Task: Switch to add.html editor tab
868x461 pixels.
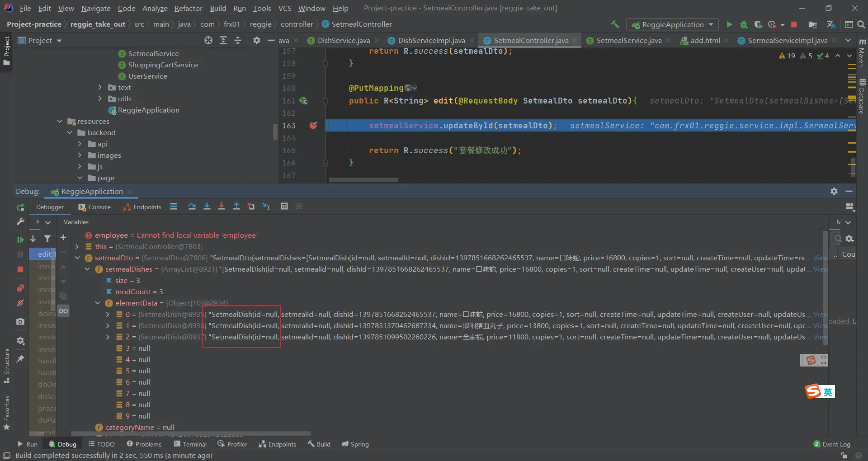Action: tap(705, 40)
